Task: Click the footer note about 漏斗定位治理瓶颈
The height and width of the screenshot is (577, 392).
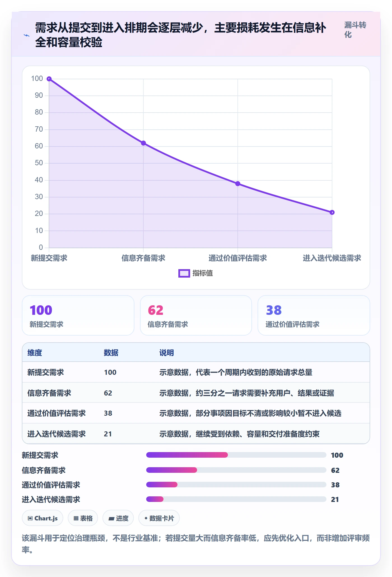Action: click(x=196, y=544)
